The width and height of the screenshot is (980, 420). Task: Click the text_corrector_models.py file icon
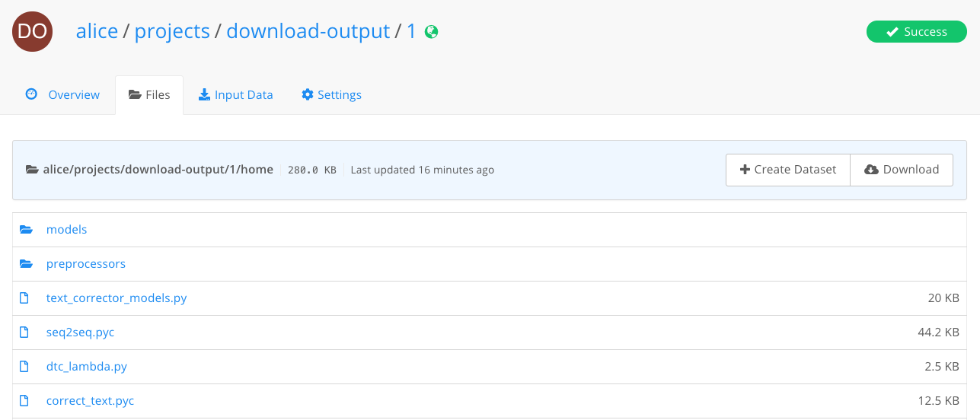coord(24,298)
